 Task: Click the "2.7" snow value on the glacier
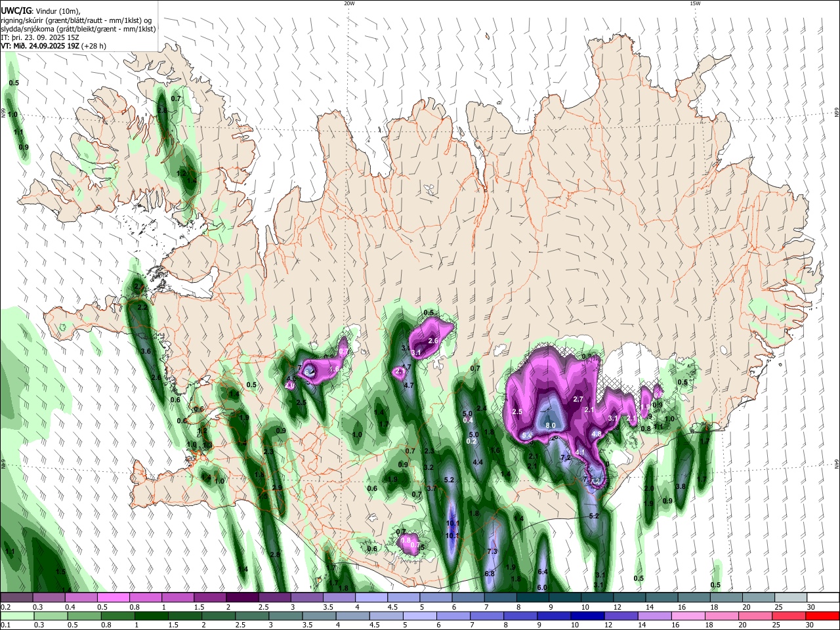(578, 399)
